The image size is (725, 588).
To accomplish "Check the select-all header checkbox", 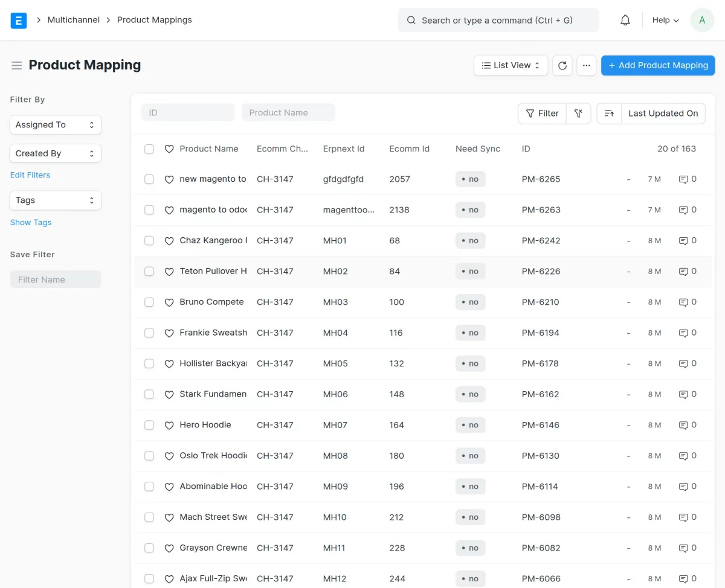I will tap(149, 149).
